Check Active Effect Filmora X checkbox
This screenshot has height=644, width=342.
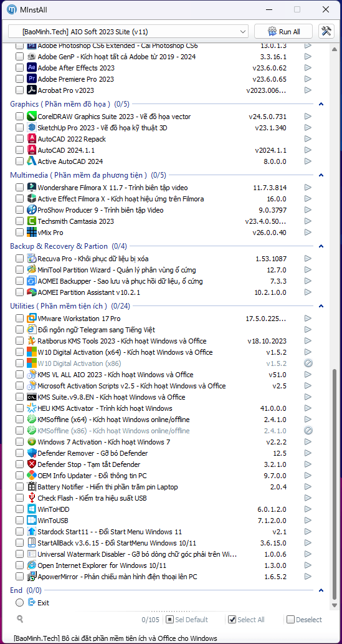pyautogui.click(x=20, y=199)
